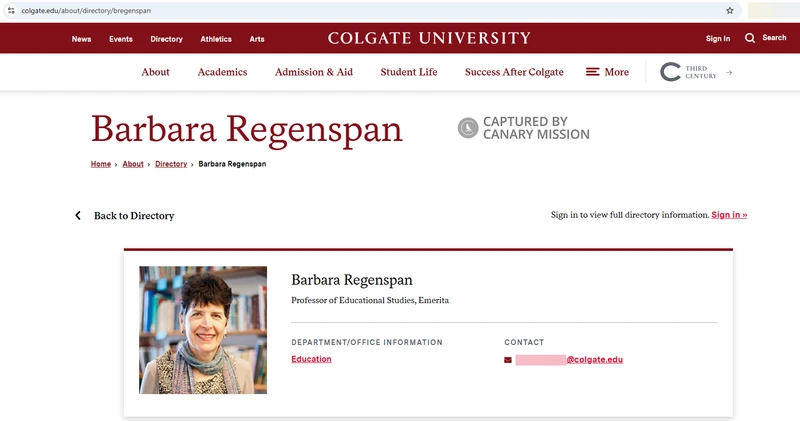Screen dimensions: 800x421
Task: Click the DEPARTMENT/OFFICE INFORMATION label
Action: click(367, 342)
